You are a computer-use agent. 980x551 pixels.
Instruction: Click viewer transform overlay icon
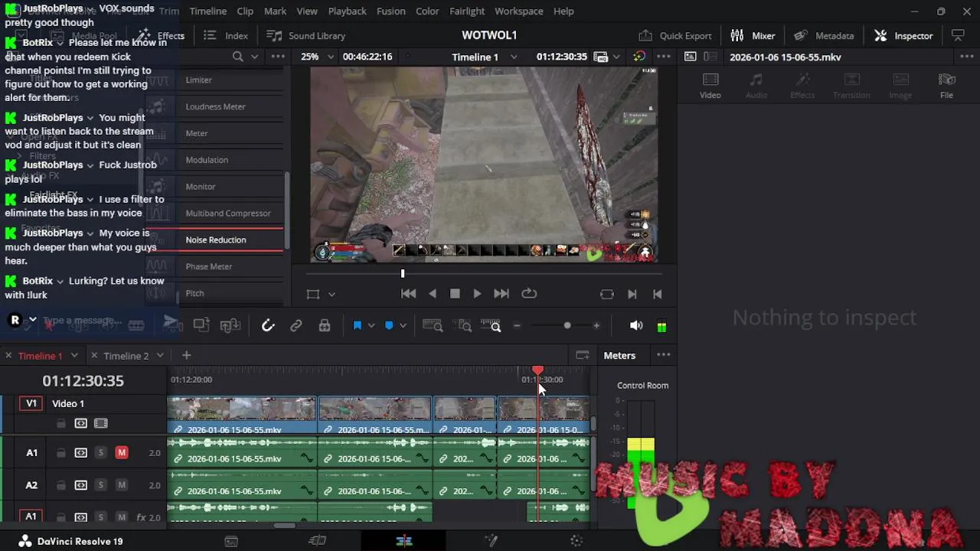(x=313, y=294)
